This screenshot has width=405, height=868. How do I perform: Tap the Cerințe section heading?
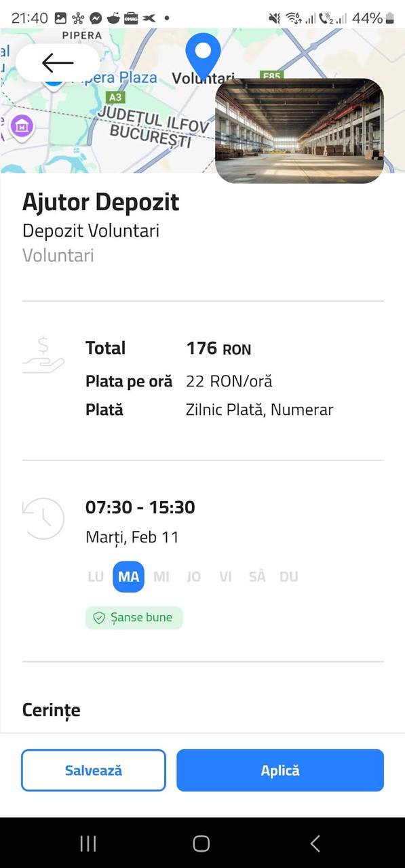52,710
